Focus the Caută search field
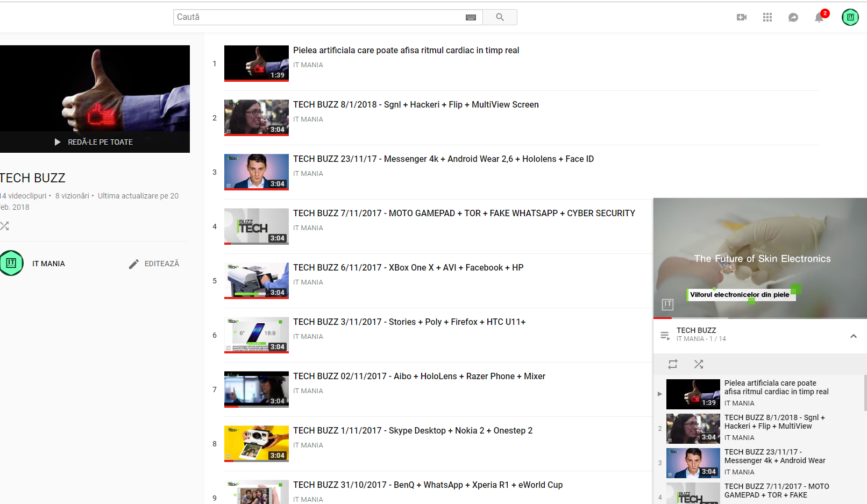Screen dimensions: 867x504 click(321, 17)
